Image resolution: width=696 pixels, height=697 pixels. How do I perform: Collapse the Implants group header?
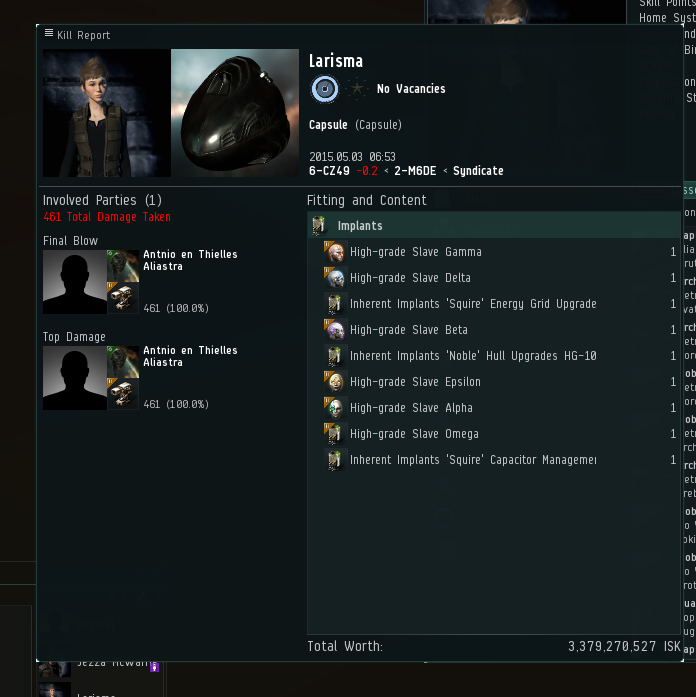(494, 225)
